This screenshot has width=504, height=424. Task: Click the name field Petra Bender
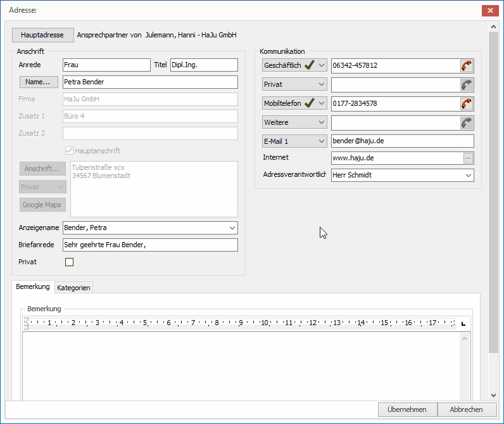tap(150, 82)
